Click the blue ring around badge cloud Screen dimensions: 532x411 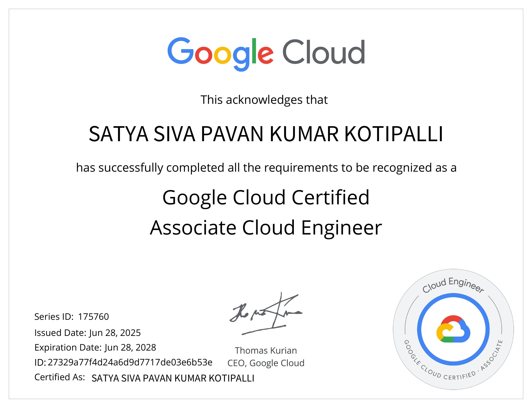[x=419, y=329]
